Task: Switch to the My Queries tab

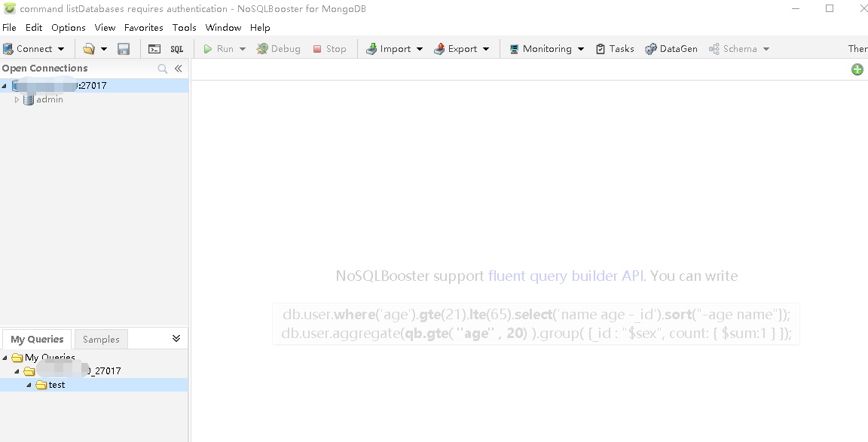Action: [x=37, y=339]
